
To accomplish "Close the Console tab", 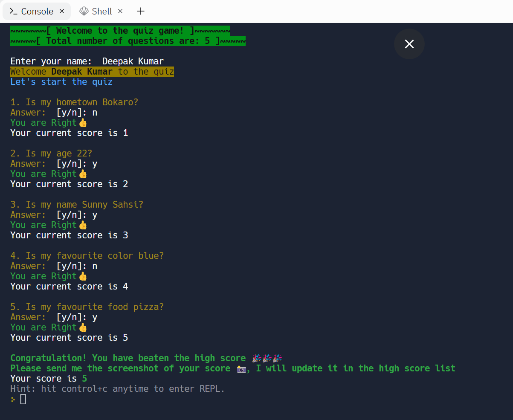I will [x=62, y=12].
